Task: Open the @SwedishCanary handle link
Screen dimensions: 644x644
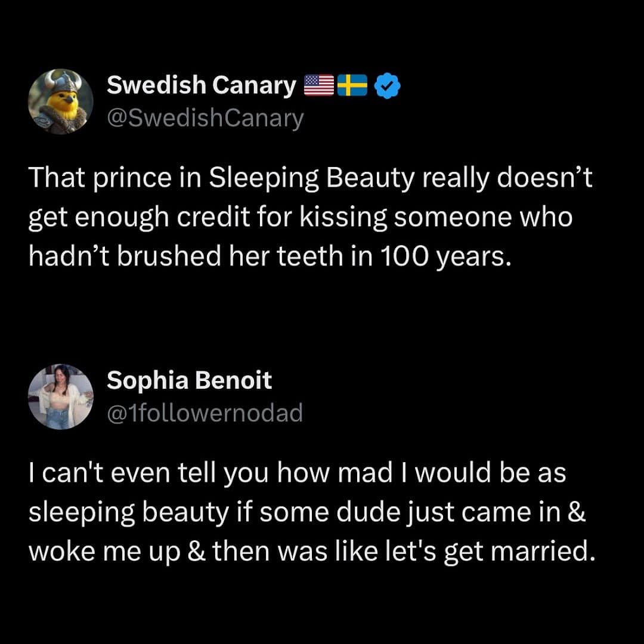Action: 205,119
